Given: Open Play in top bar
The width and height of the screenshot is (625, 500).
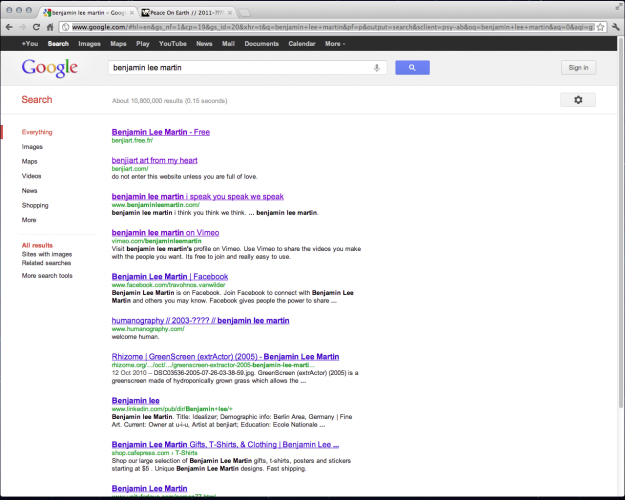Looking at the screenshot, I should [x=142, y=43].
